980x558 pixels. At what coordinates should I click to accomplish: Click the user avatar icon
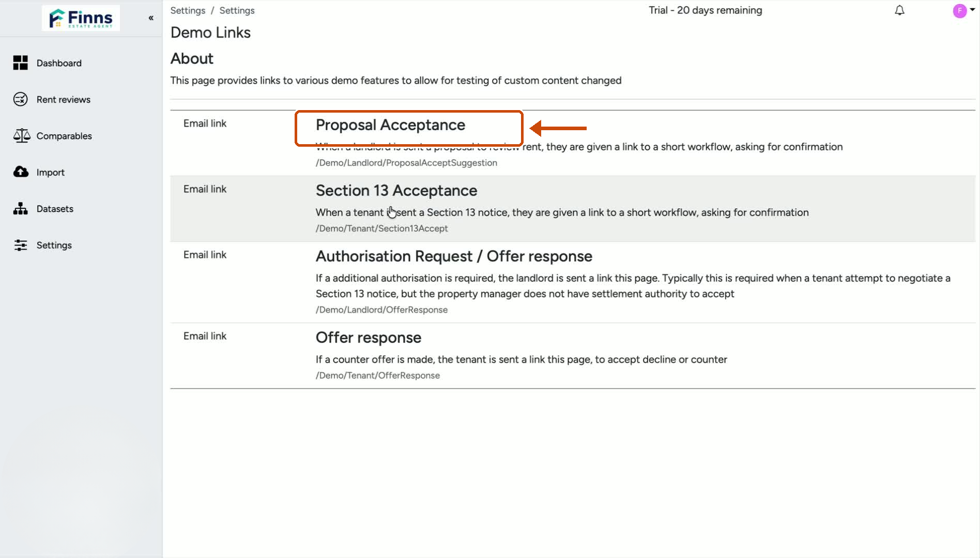[x=960, y=10]
